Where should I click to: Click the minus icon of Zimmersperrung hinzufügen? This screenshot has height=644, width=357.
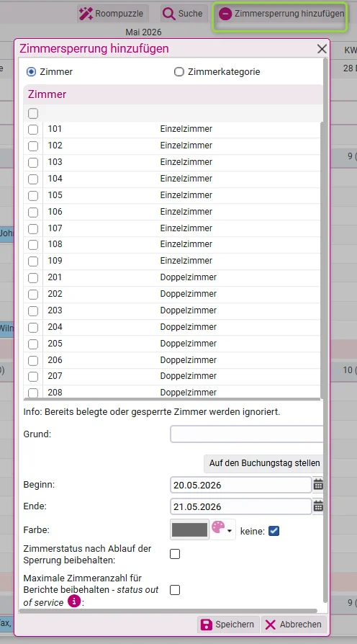[x=225, y=14]
